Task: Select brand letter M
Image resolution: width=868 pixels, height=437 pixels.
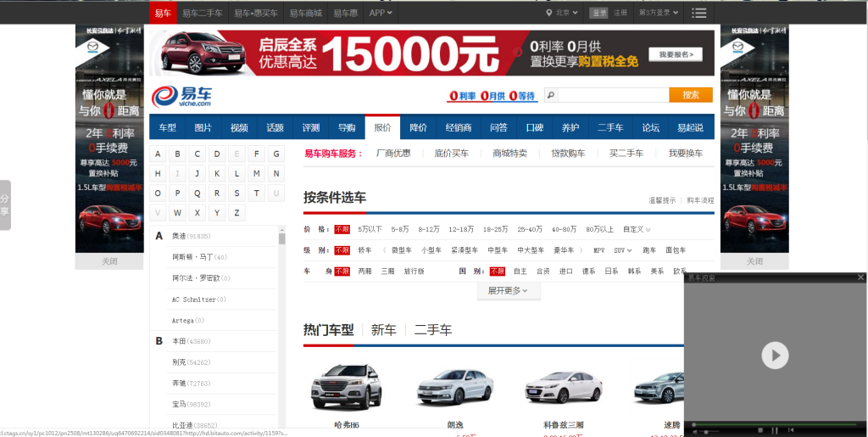Action: point(256,174)
